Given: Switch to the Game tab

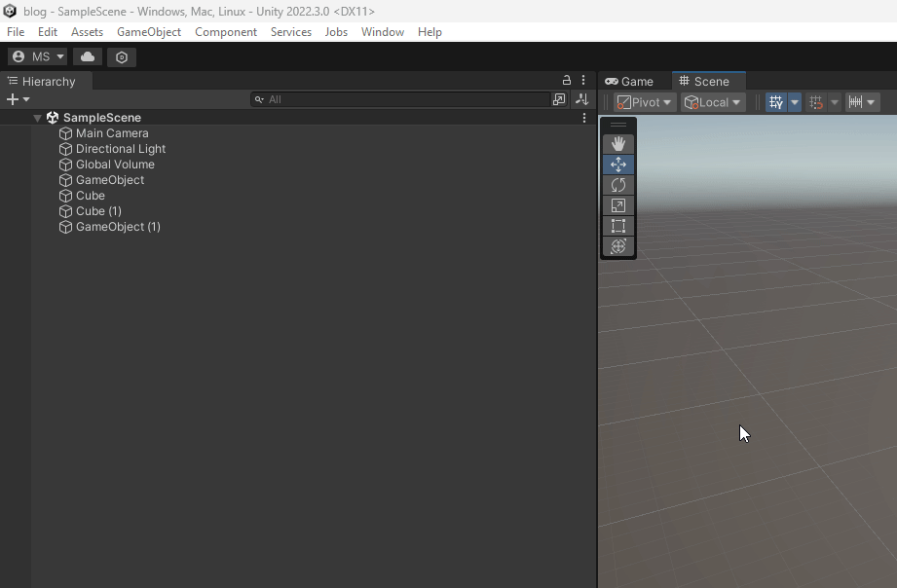Looking at the screenshot, I should tap(629, 82).
